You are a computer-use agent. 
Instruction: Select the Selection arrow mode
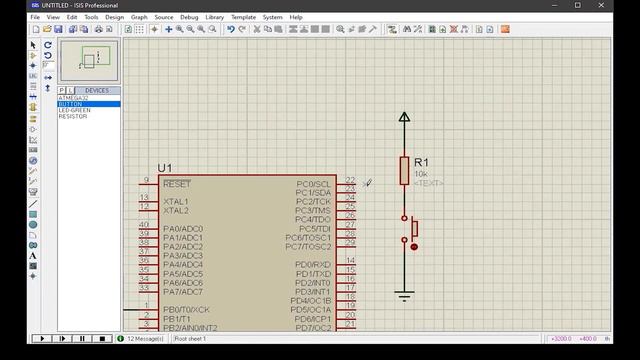(x=33, y=45)
